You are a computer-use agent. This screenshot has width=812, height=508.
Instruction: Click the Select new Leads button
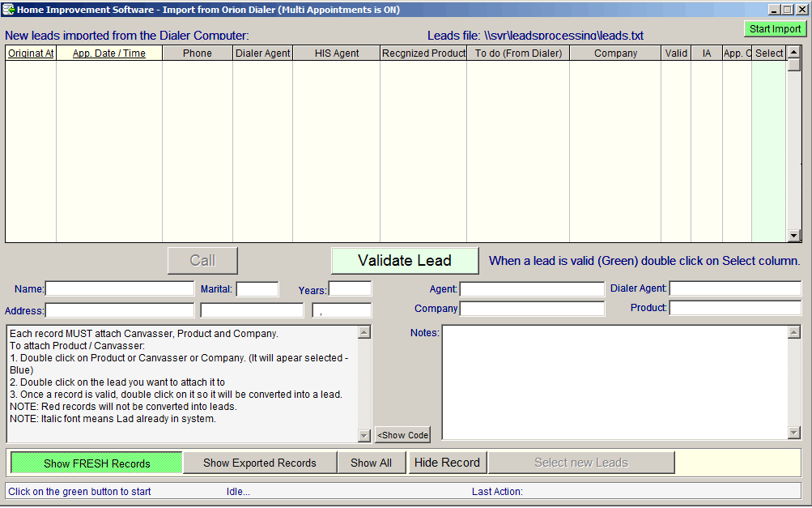pyautogui.click(x=581, y=463)
